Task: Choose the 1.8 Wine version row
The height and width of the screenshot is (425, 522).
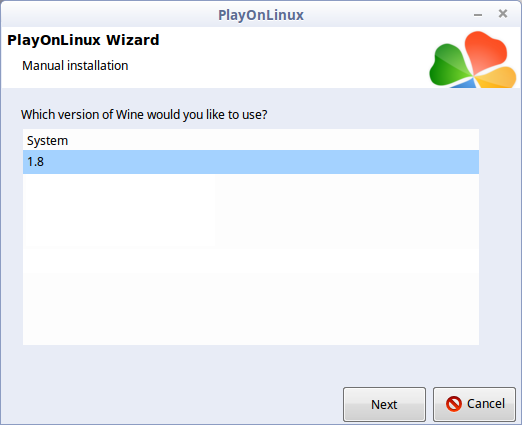Action: (251, 162)
